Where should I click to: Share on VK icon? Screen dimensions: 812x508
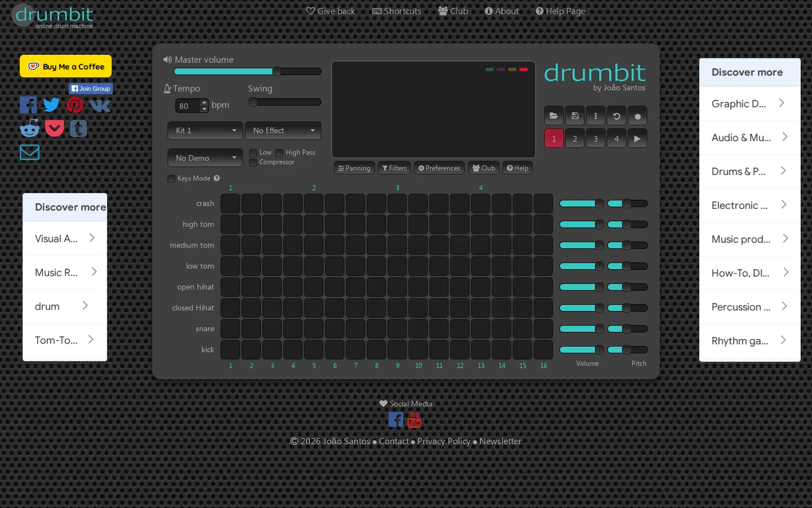100,105
